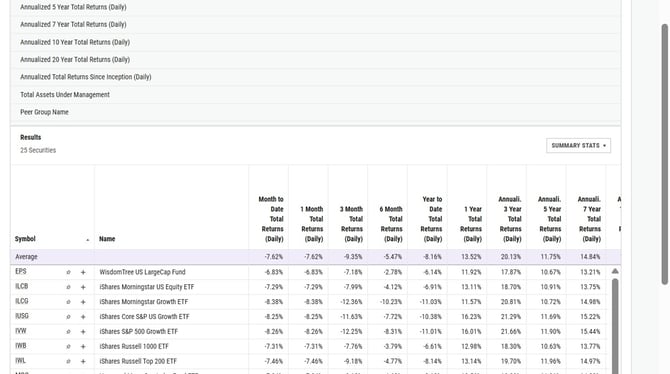Click the 20.13% average 3 year value
Viewport: 670px width, 374px height.
511,257
